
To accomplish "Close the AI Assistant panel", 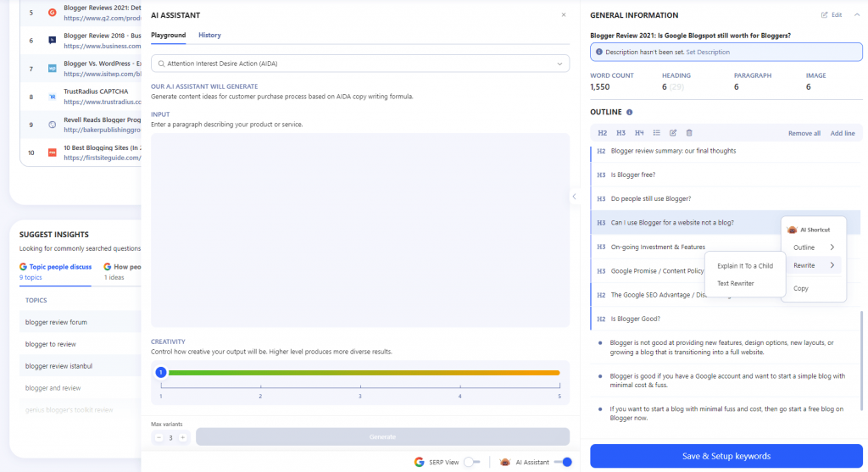I will (x=564, y=15).
